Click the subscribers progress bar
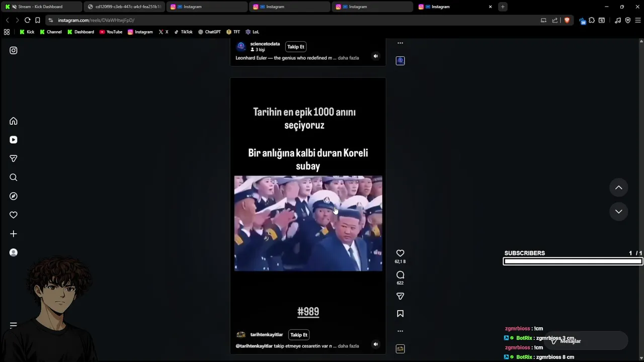 (x=573, y=261)
